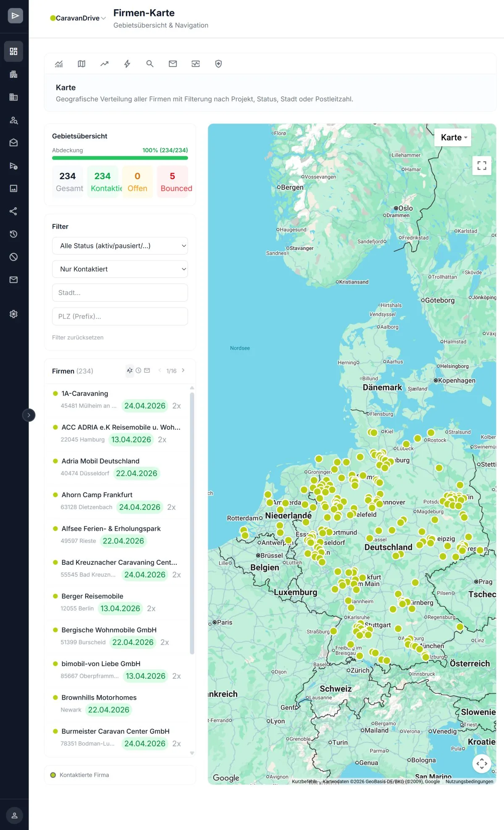Toggle fullscreen map view
The width and height of the screenshot is (504, 830).
pos(482,166)
